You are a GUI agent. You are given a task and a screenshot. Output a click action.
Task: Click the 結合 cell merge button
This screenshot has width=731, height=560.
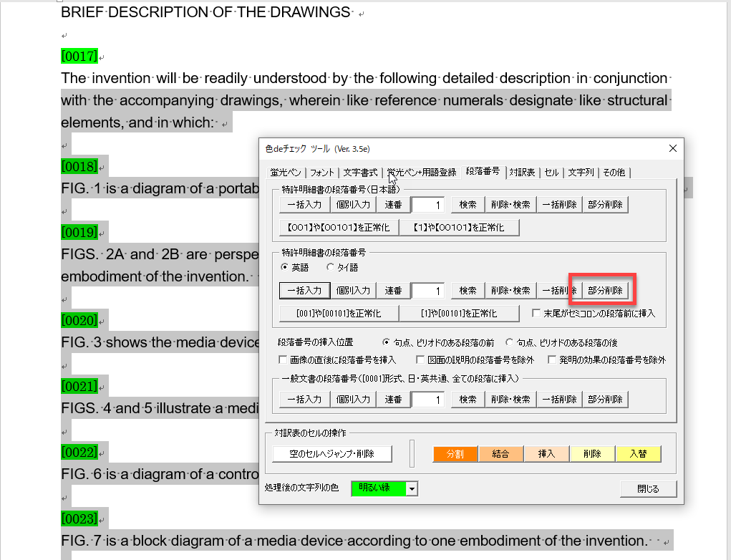(x=500, y=454)
